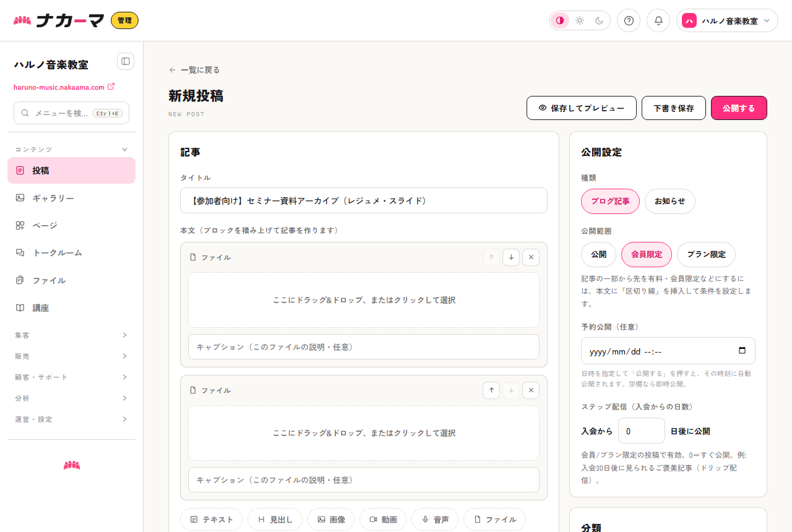Image resolution: width=792 pixels, height=532 pixels.
Task: Remove the first ファイル block
Action: point(531,257)
